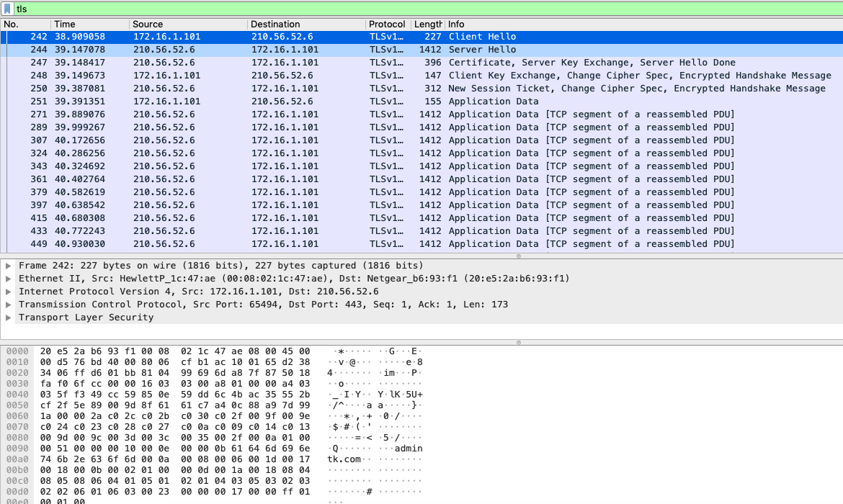Click hex offset row 00c0
The height and width of the screenshot is (504, 843).
17,480
